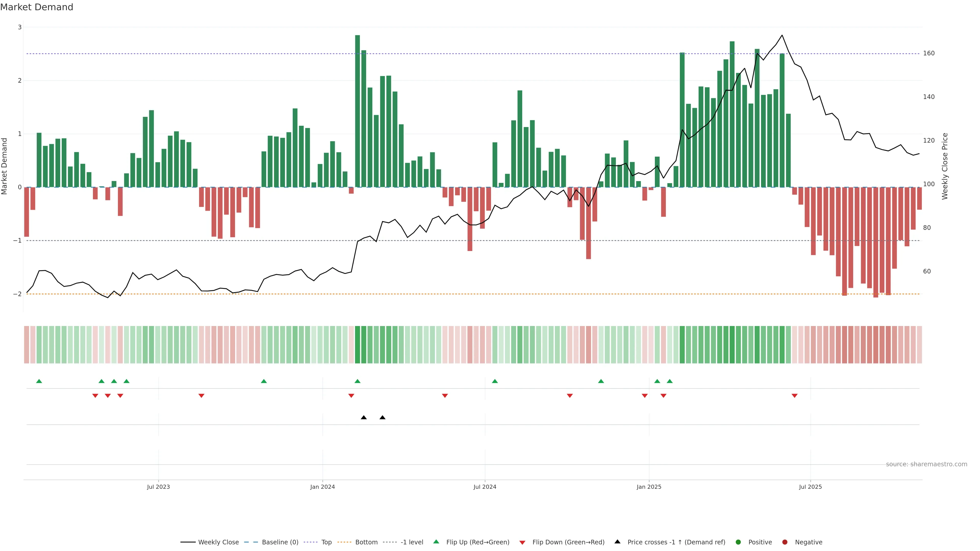Click first black price-cross triangle marker
This screenshot has width=980, height=551.
(364, 418)
